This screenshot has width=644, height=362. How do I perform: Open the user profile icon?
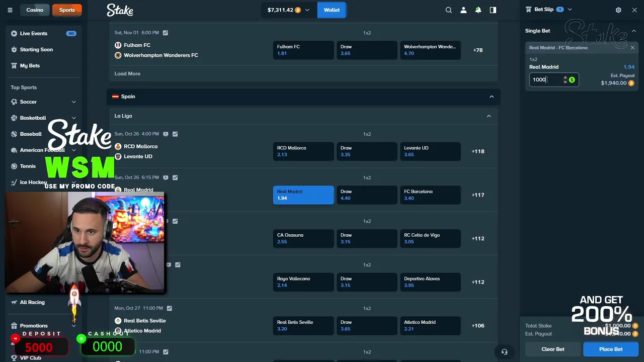tap(463, 10)
